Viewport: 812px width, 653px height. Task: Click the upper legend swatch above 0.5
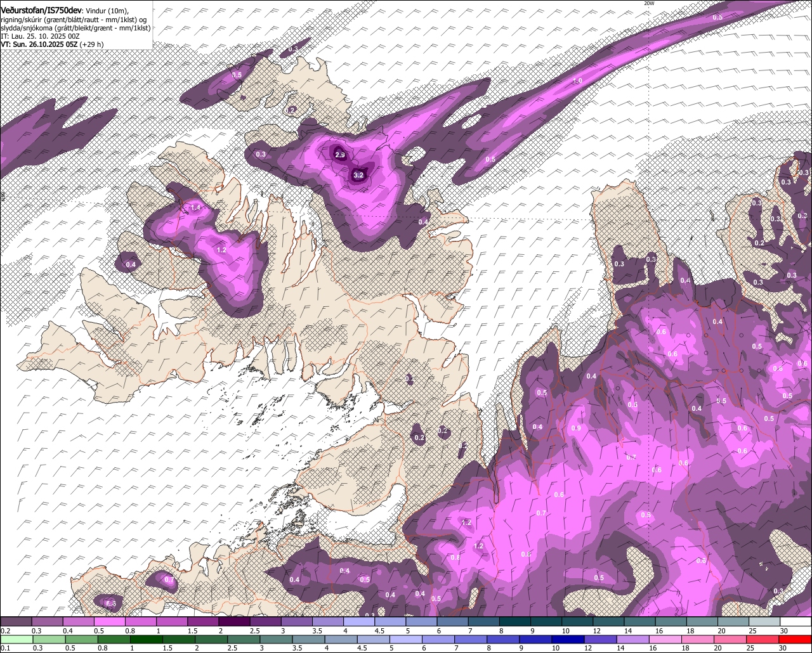click(x=109, y=621)
